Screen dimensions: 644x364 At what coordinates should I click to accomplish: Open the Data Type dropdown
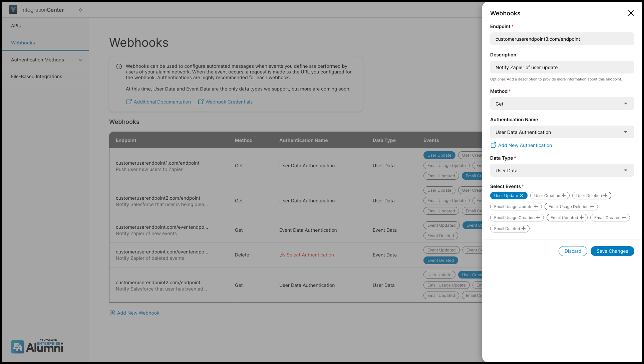click(x=562, y=171)
